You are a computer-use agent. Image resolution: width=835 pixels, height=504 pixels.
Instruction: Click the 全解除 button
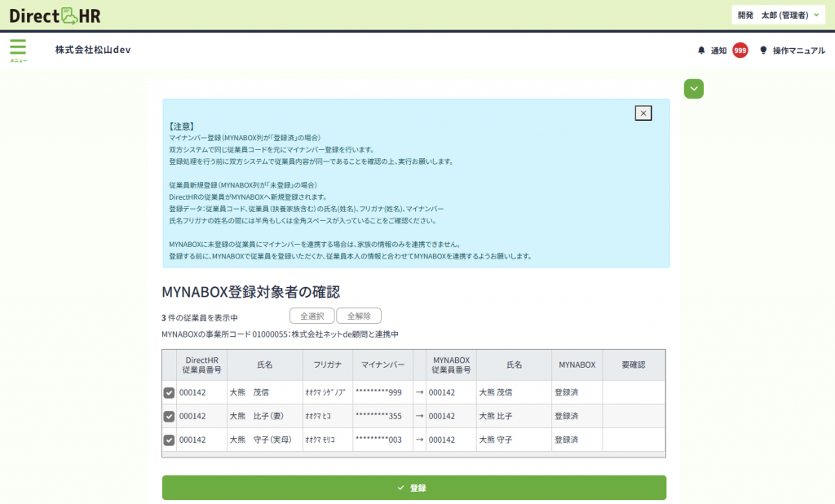click(x=359, y=316)
